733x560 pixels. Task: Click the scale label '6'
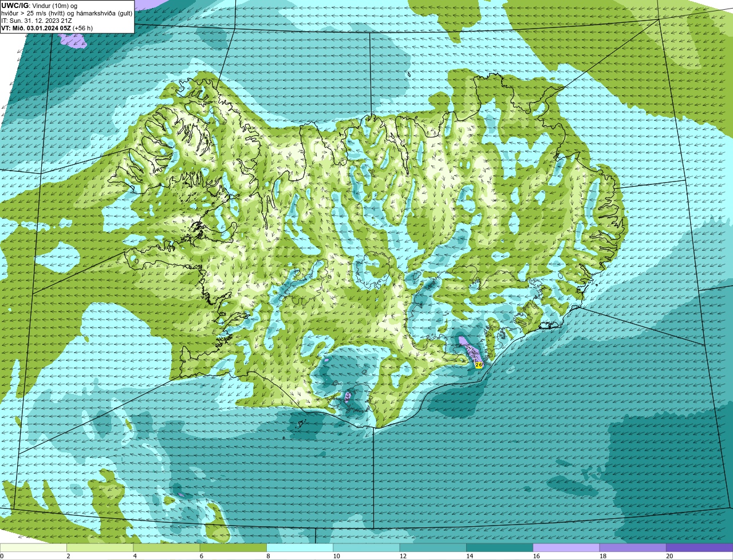point(202,556)
